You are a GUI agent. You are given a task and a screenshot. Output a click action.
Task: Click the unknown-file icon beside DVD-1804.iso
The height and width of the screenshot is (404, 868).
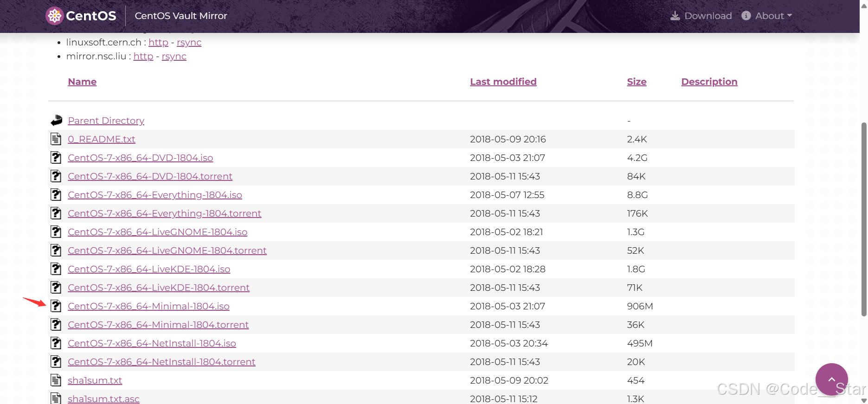pos(56,158)
